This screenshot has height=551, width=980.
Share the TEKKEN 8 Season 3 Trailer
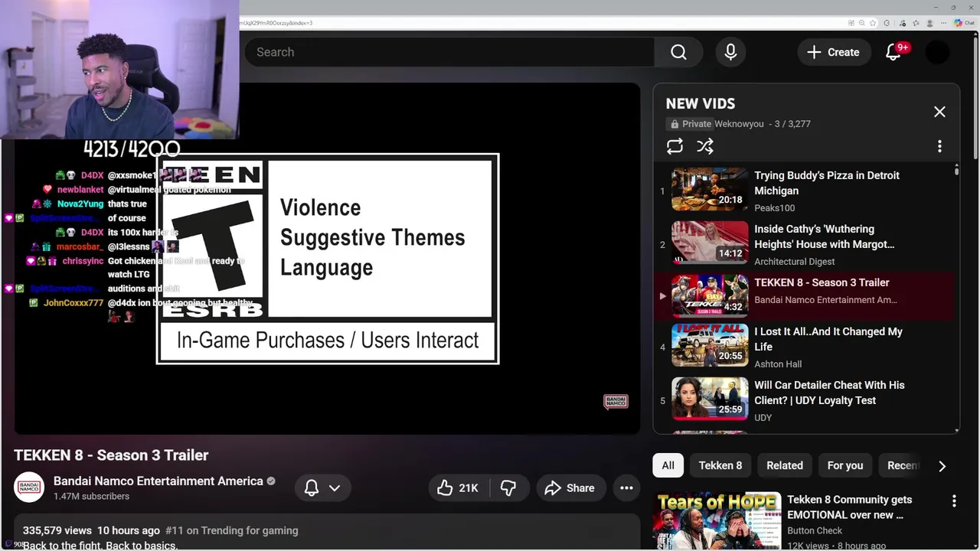tap(570, 488)
